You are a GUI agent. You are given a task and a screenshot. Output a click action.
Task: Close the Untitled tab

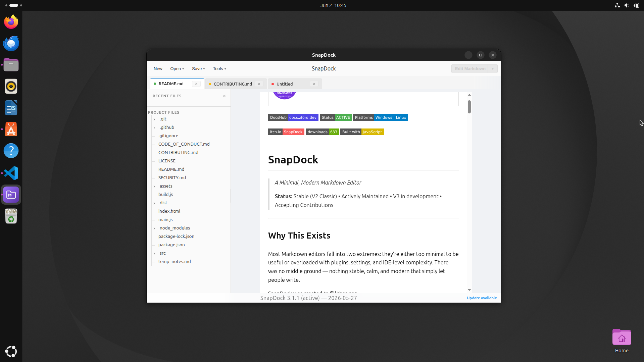click(x=314, y=84)
